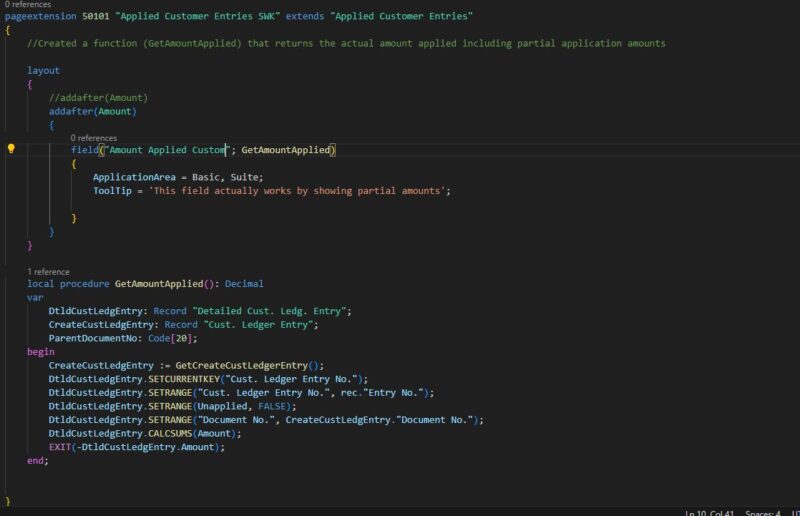
Task: Click the 'ToolTip' property name
Action: pyautogui.click(x=112, y=190)
